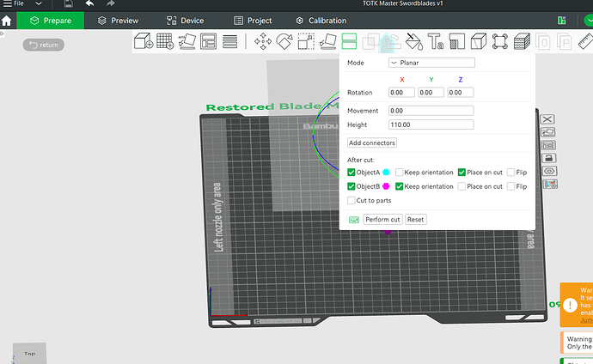Click Auto orient in the top toolbar

point(186,41)
